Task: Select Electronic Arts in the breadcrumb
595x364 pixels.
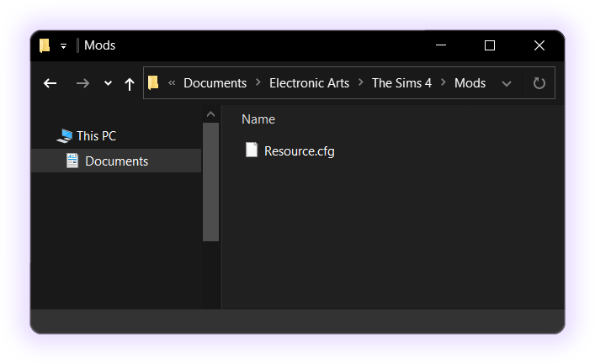Action: click(309, 83)
